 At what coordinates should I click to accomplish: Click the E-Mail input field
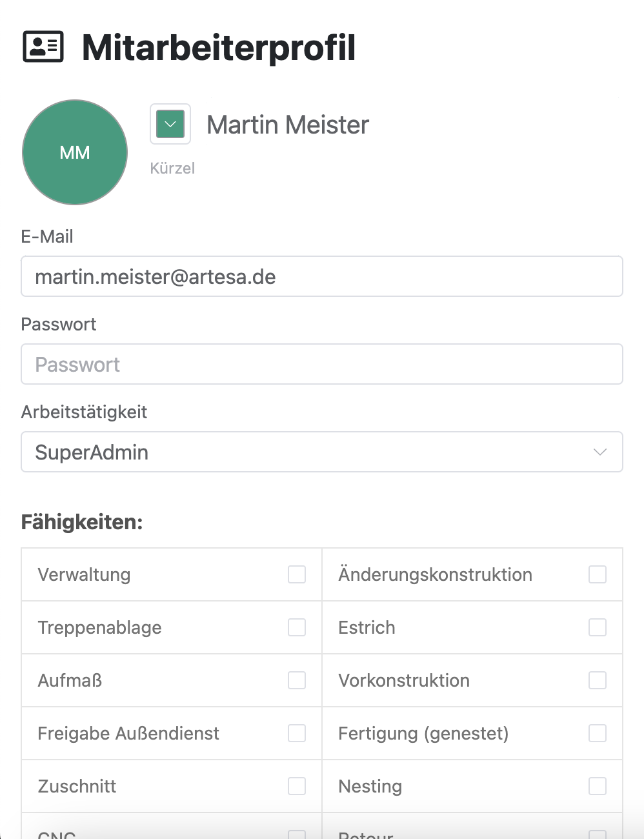point(322,276)
